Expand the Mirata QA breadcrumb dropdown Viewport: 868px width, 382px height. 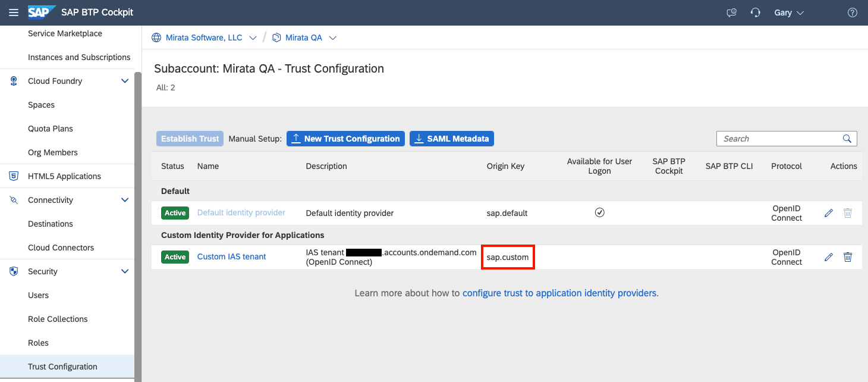point(333,37)
